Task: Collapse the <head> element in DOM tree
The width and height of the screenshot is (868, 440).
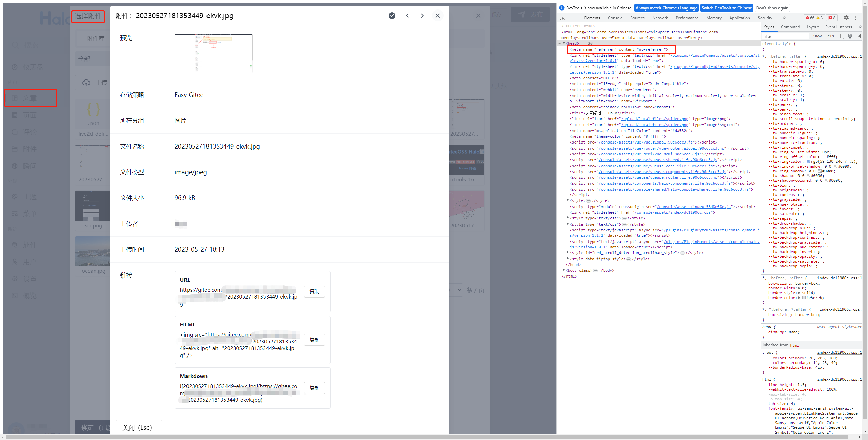Action: 564,43
